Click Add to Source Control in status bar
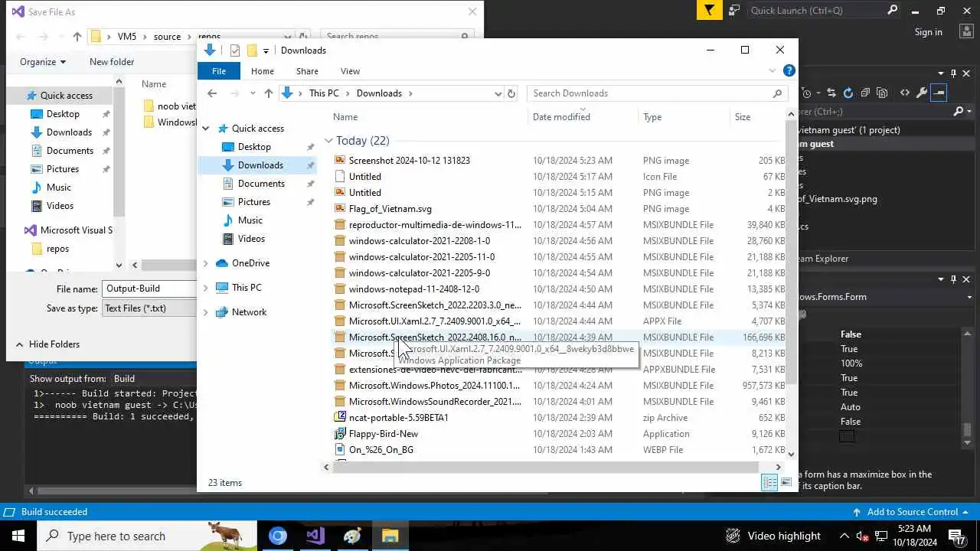Viewport: 980px width, 551px height. (910, 512)
